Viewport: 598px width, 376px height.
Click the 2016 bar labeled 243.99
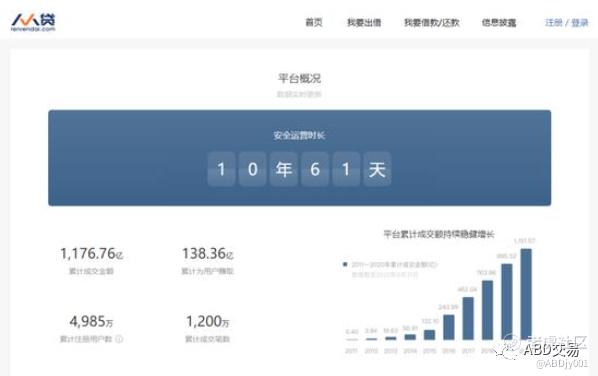(x=449, y=327)
